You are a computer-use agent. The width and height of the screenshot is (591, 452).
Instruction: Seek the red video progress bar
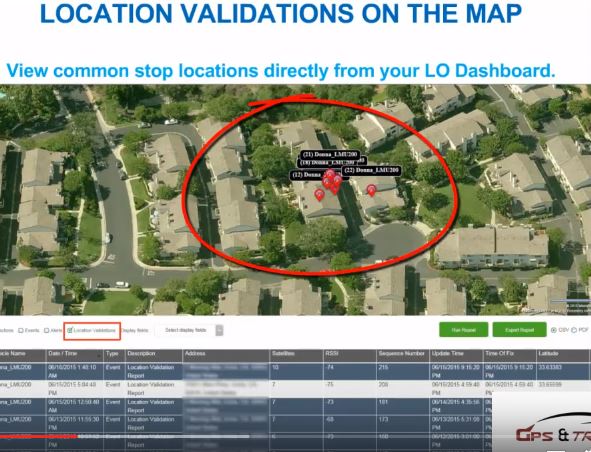tap(38, 437)
